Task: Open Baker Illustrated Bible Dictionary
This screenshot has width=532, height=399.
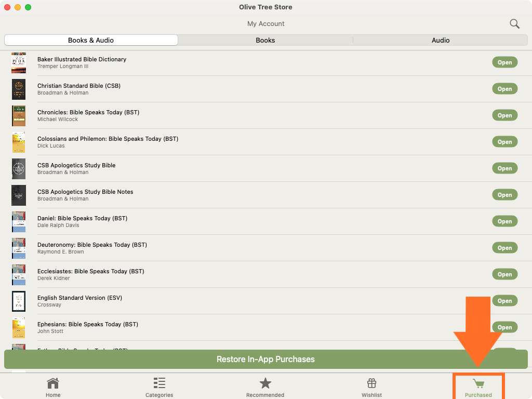Action: coord(504,62)
